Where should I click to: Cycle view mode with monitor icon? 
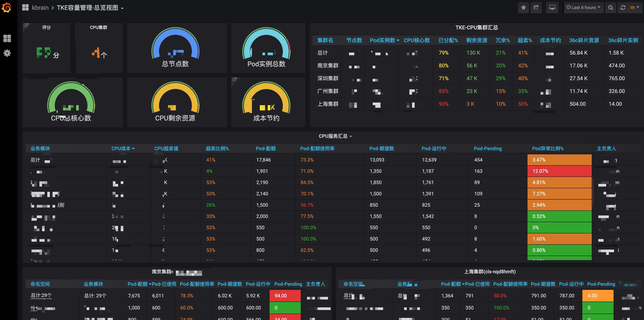[552, 8]
